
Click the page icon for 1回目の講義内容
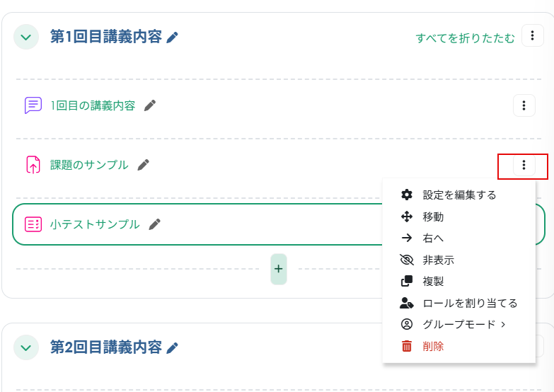click(33, 105)
